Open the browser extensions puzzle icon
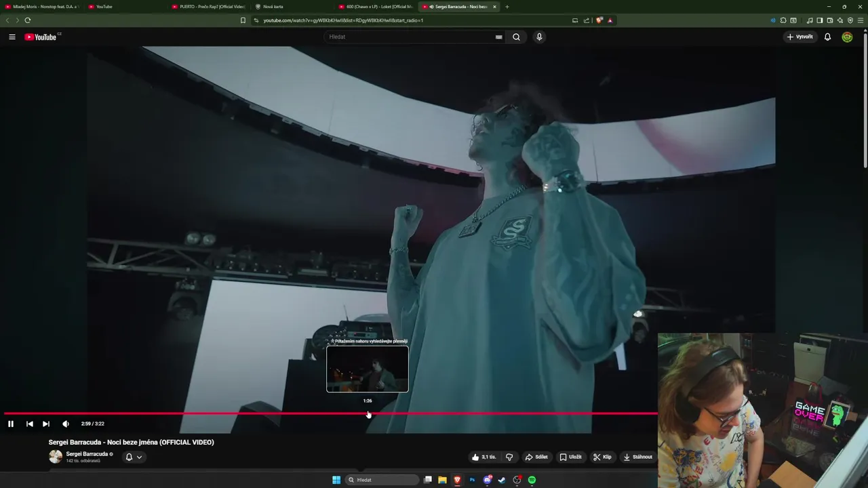This screenshot has width=868, height=488. [x=783, y=20]
